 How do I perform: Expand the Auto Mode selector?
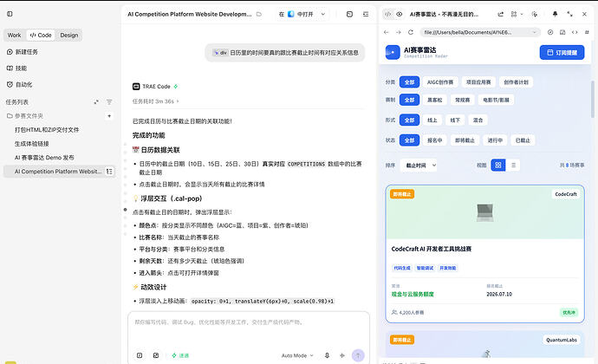[297, 355]
